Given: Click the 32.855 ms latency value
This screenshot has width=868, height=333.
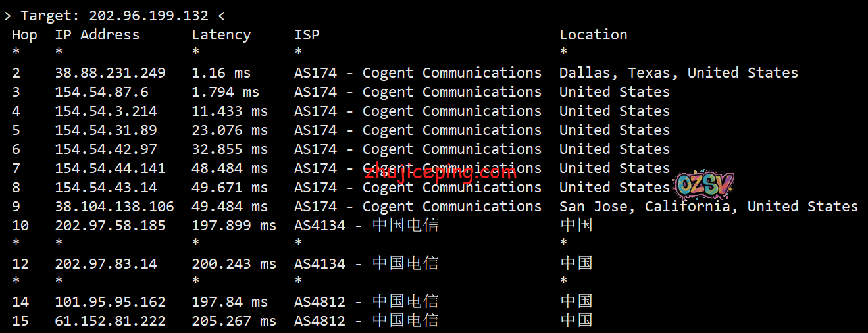Looking at the screenshot, I should (x=230, y=149).
